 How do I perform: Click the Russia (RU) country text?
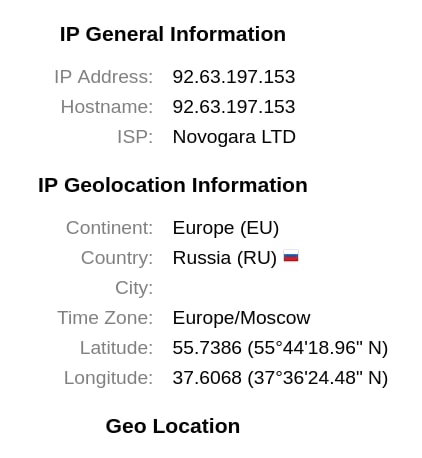pyautogui.click(x=225, y=258)
